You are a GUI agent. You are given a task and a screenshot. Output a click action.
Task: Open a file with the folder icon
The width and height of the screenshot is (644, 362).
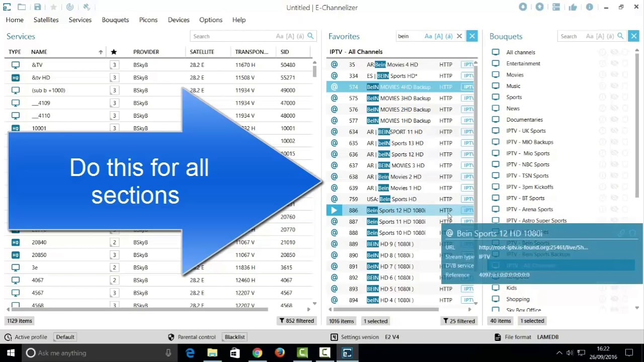tap(22, 7)
